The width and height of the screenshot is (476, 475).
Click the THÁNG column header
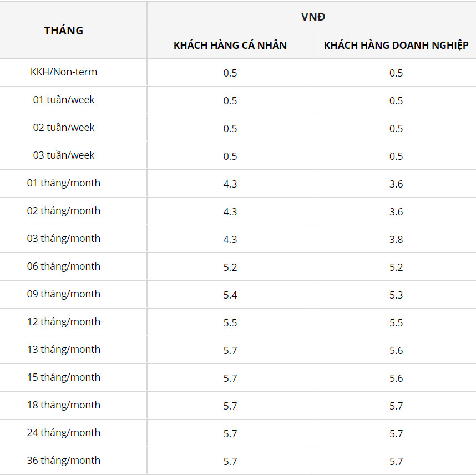tap(64, 31)
